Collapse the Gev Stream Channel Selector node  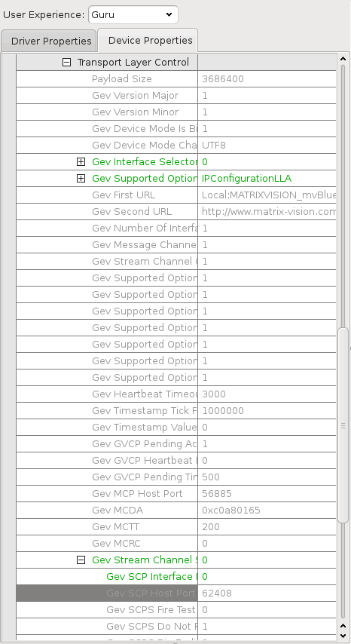(x=81, y=560)
